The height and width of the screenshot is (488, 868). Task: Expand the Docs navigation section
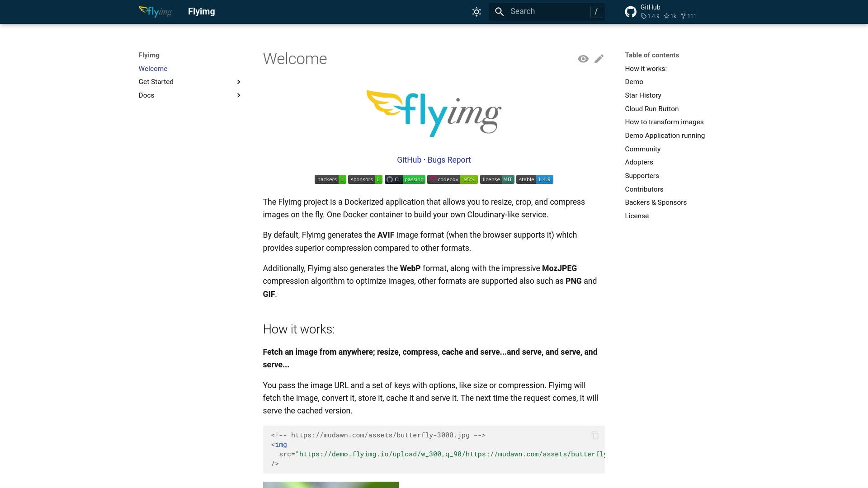click(238, 95)
